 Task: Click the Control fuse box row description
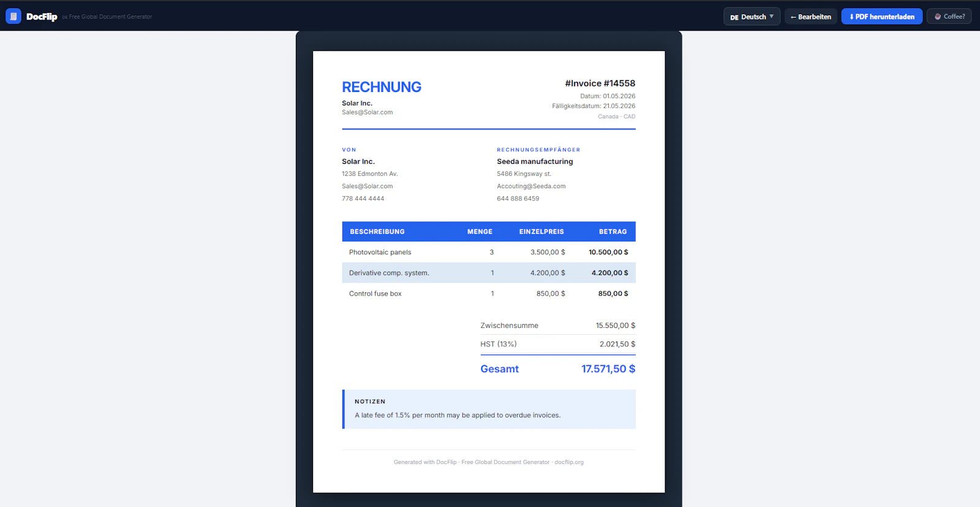[375, 294]
